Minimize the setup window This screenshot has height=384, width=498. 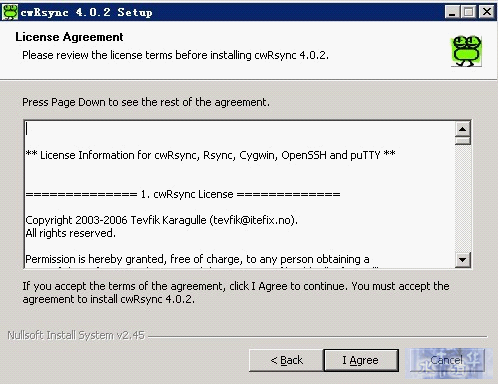pyautogui.click(x=451, y=12)
